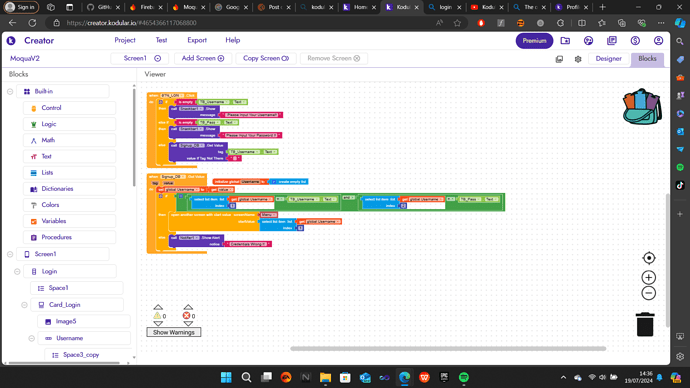The width and height of the screenshot is (690, 388).
Task: Open the account profile icon in header
Action: [x=658, y=40]
